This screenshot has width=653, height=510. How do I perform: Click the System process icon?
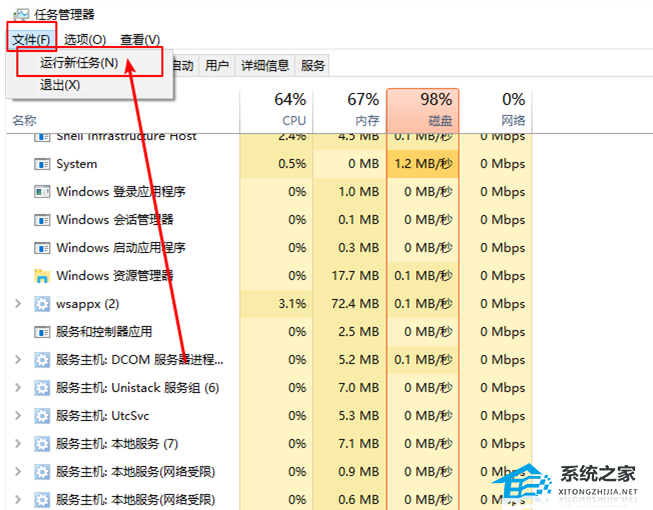point(42,164)
